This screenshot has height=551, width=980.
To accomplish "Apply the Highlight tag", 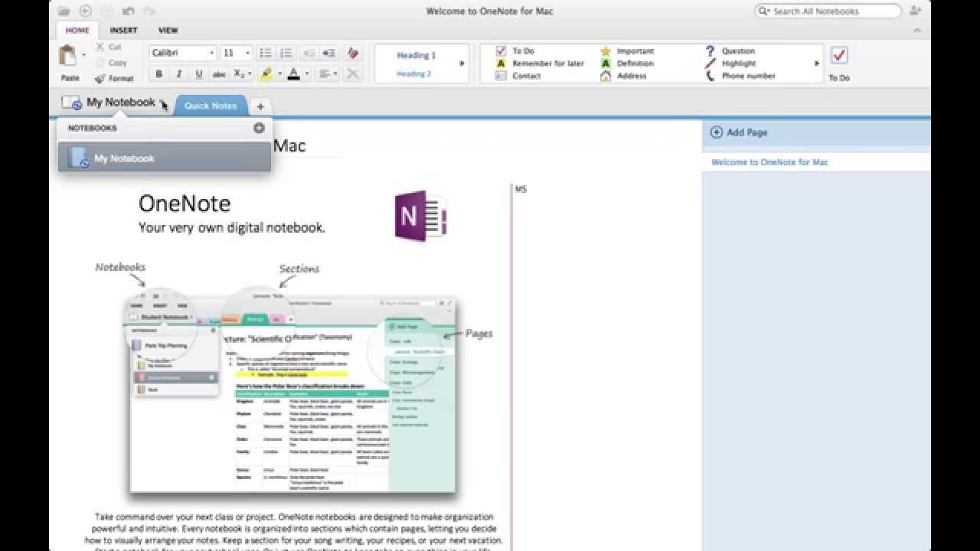I will [730, 64].
